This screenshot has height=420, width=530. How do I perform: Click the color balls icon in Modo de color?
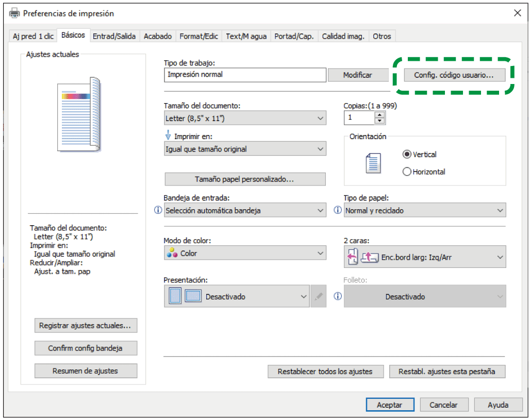pyautogui.click(x=172, y=253)
